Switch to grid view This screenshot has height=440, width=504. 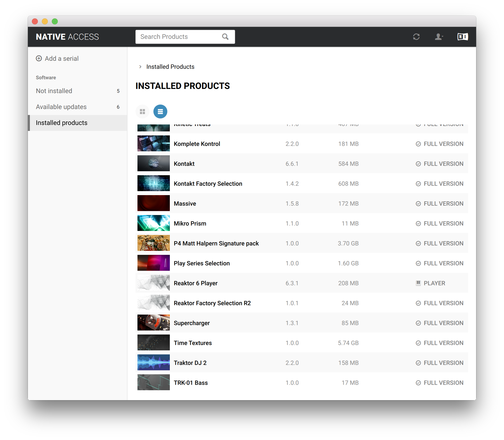[142, 111]
